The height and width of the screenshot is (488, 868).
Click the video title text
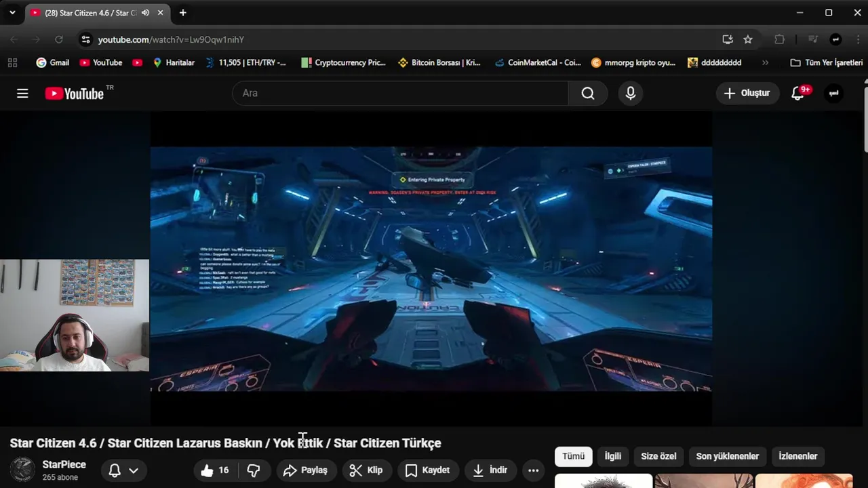pyautogui.click(x=225, y=443)
